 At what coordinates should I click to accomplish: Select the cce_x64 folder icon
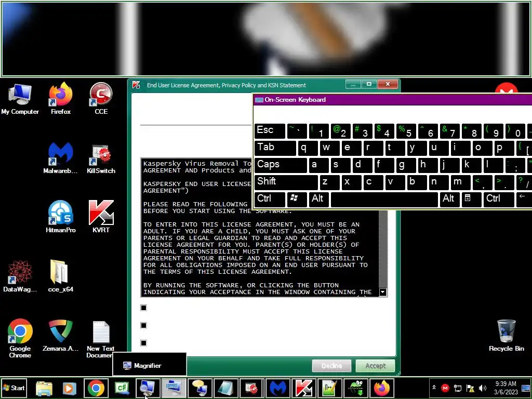click(61, 276)
